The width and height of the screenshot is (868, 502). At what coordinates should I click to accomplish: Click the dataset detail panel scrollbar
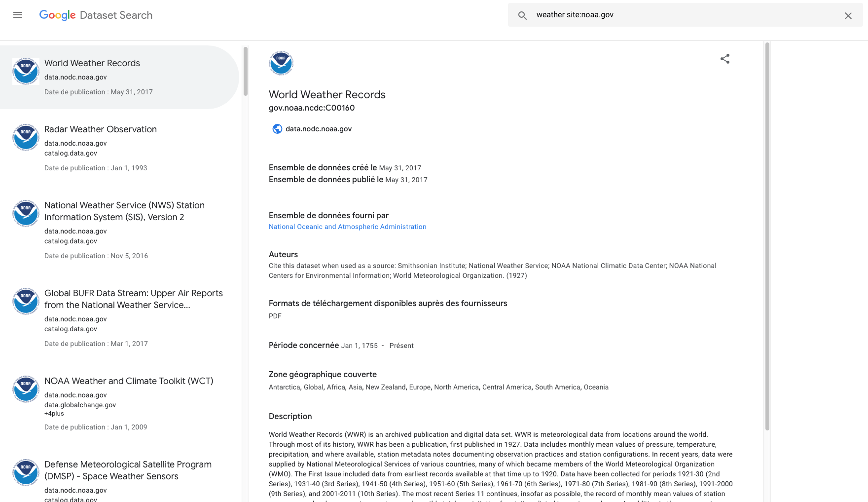click(x=767, y=236)
